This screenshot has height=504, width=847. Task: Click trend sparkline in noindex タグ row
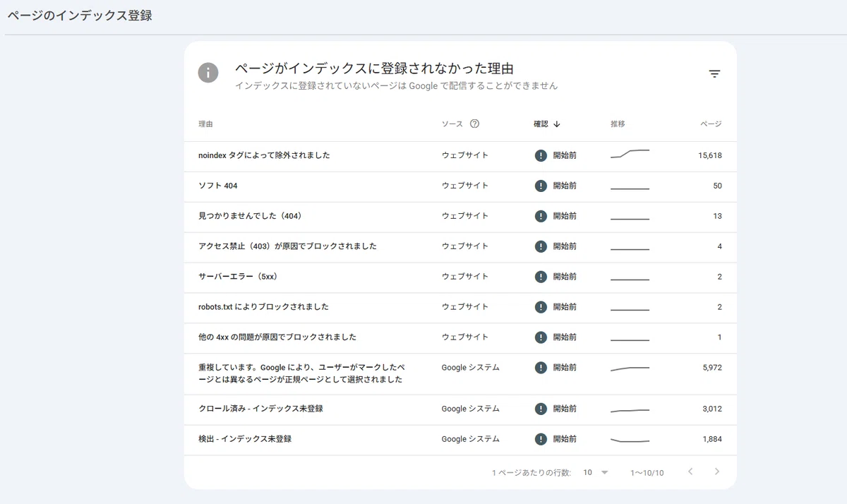point(630,154)
